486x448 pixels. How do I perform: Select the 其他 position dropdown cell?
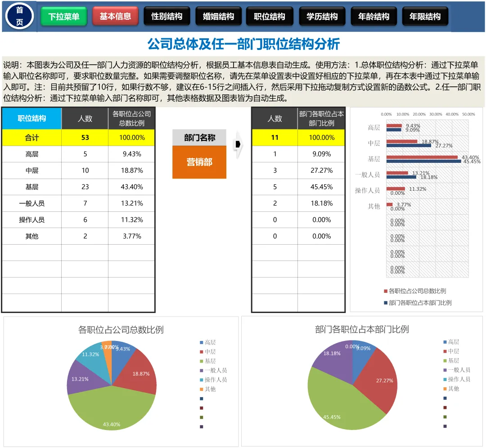point(31,236)
